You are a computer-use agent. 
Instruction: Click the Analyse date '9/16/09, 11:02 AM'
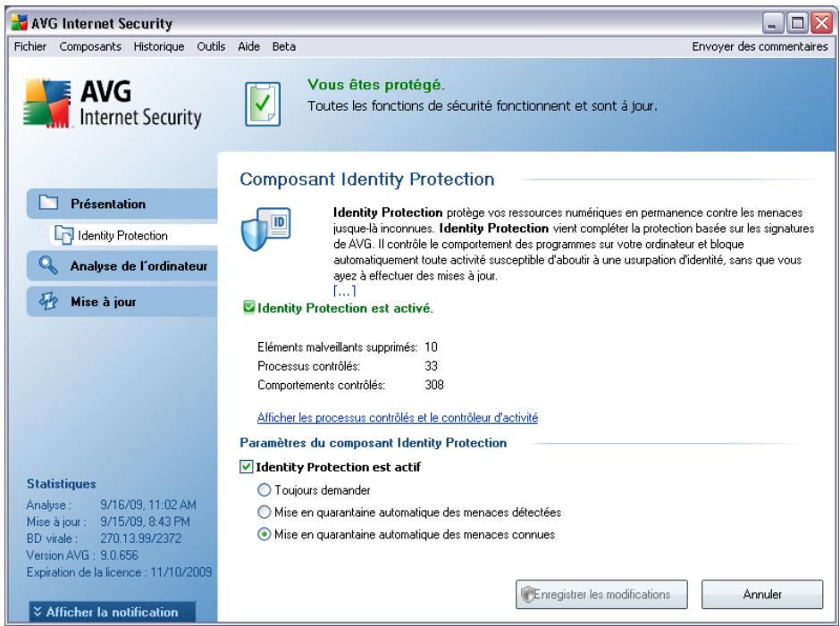pyautogui.click(x=147, y=505)
